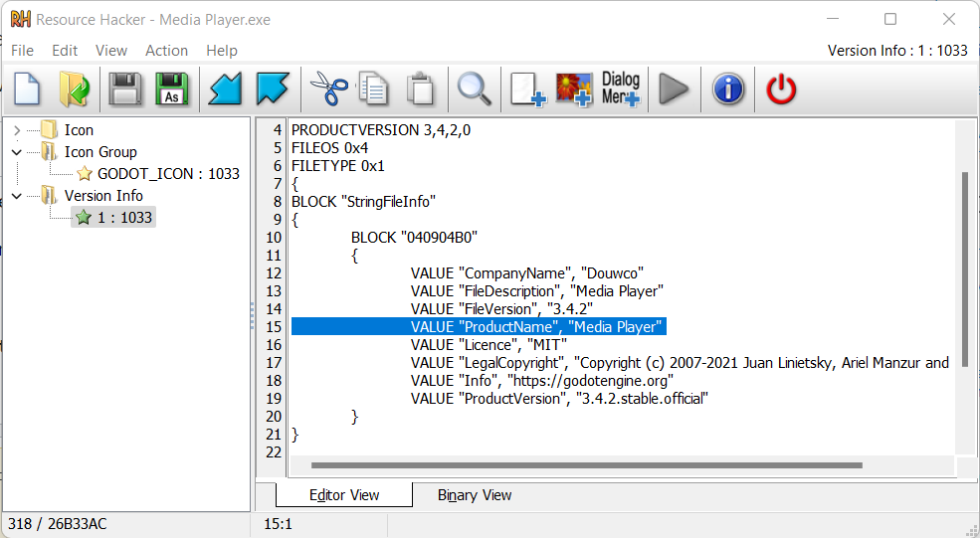Click the LegalCopyright line

click(x=680, y=362)
